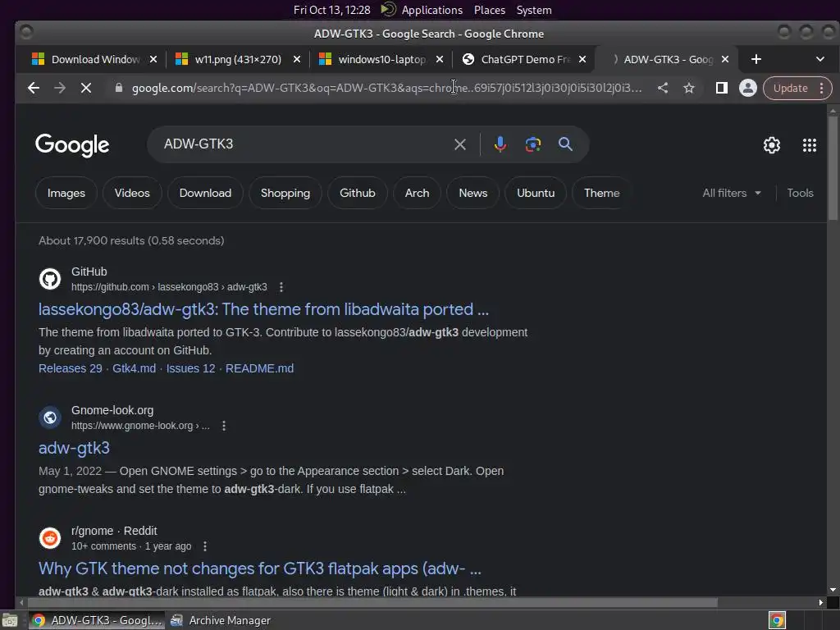Image resolution: width=840 pixels, height=630 pixels.
Task: Expand the tab search dropdown
Action: tap(819, 59)
